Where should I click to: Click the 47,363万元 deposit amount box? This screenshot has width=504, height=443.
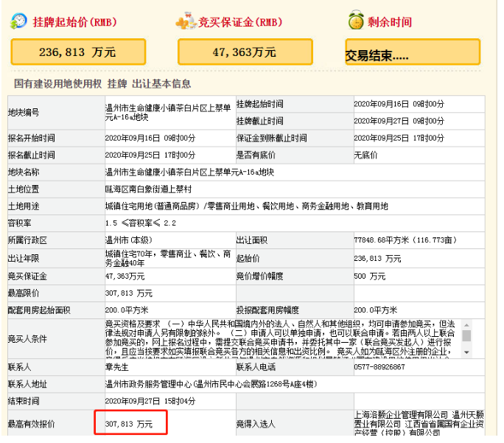coord(247,52)
